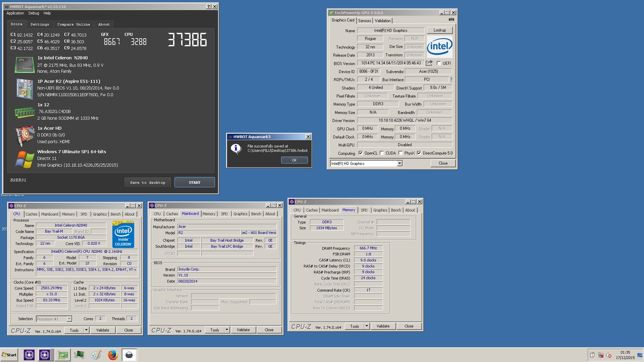Click the info icon in the saved-file dialog

(236, 148)
